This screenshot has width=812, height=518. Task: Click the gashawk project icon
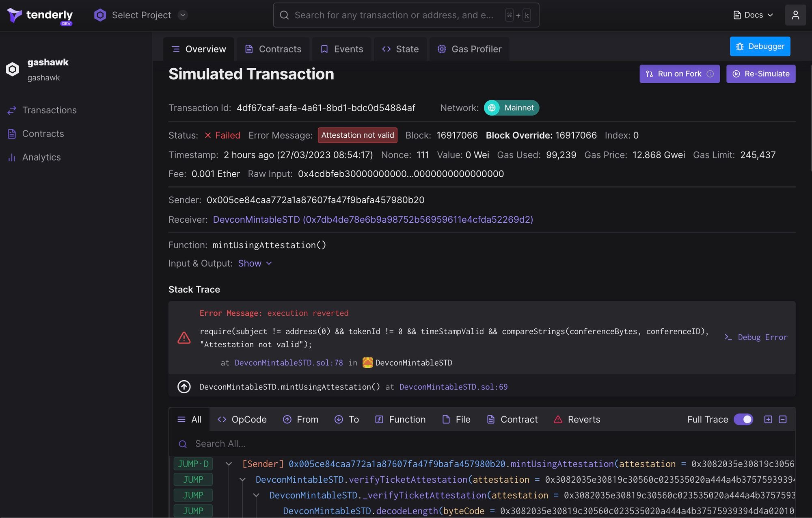click(x=12, y=69)
